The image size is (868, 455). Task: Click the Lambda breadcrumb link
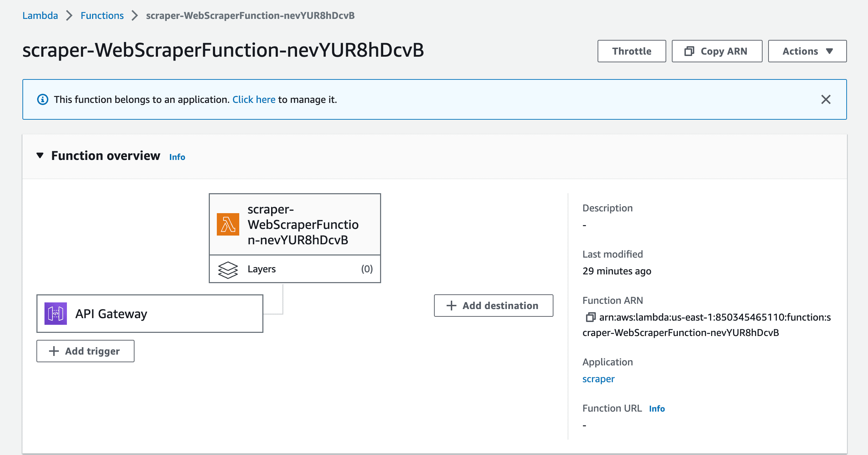(x=40, y=15)
